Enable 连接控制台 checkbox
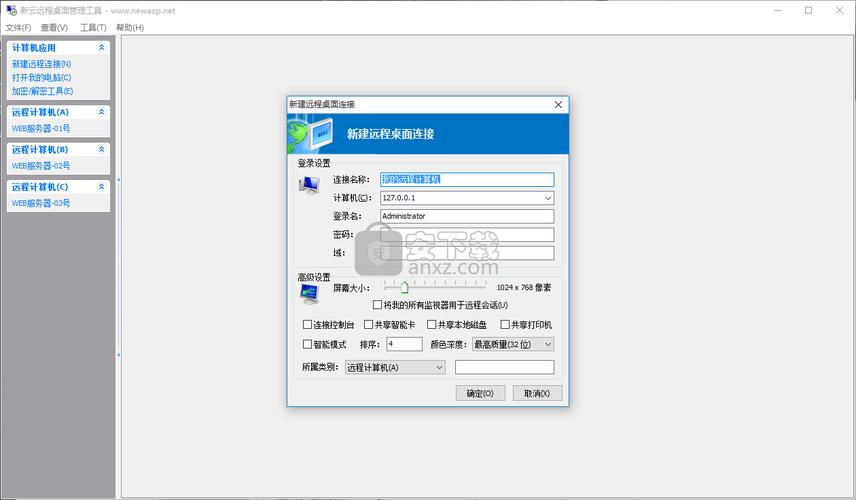The width and height of the screenshot is (856, 500). tap(307, 325)
